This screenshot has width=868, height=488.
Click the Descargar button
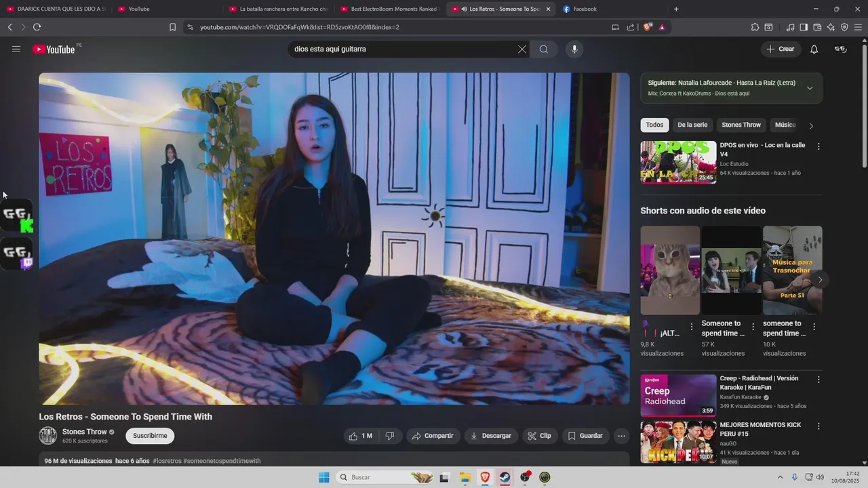pyautogui.click(x=491, y=436)
